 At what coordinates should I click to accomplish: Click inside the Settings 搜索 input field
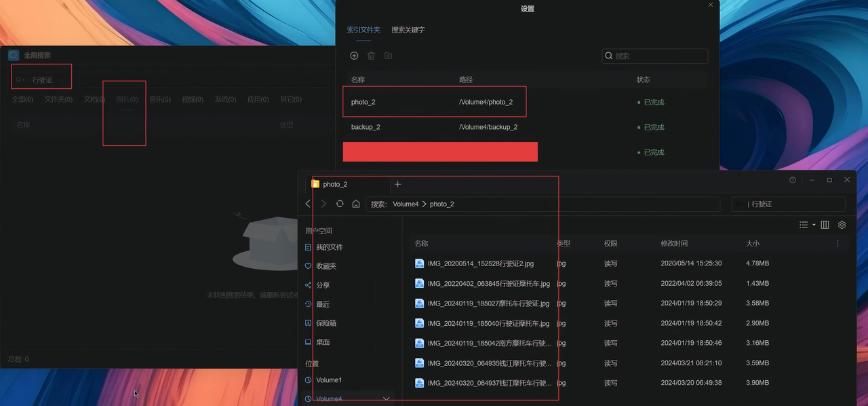(x=655, y=56)
